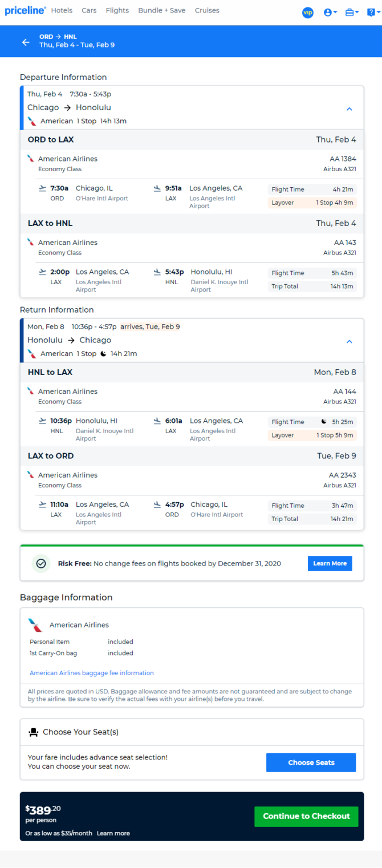Viewport: 382px width, 868px height.
Task: Click American Airlines logo on AA 144 segment
Action: coord(31,391)
